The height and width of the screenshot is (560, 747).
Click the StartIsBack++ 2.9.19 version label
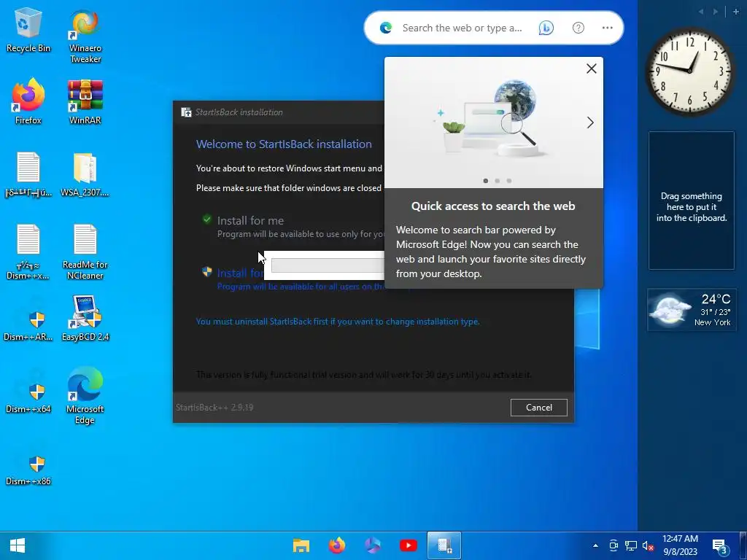point(214,408)
